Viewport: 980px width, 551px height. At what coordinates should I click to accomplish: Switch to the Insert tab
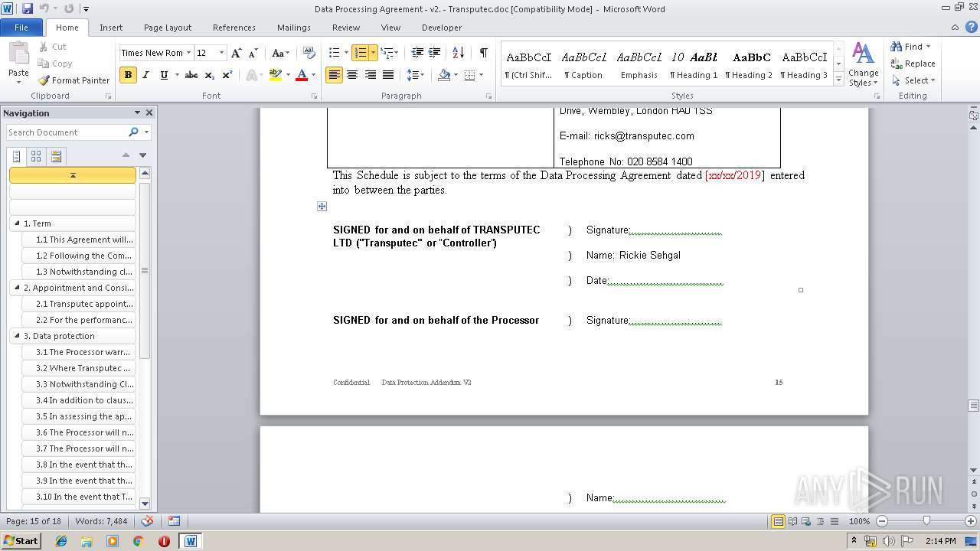point(111,27)
